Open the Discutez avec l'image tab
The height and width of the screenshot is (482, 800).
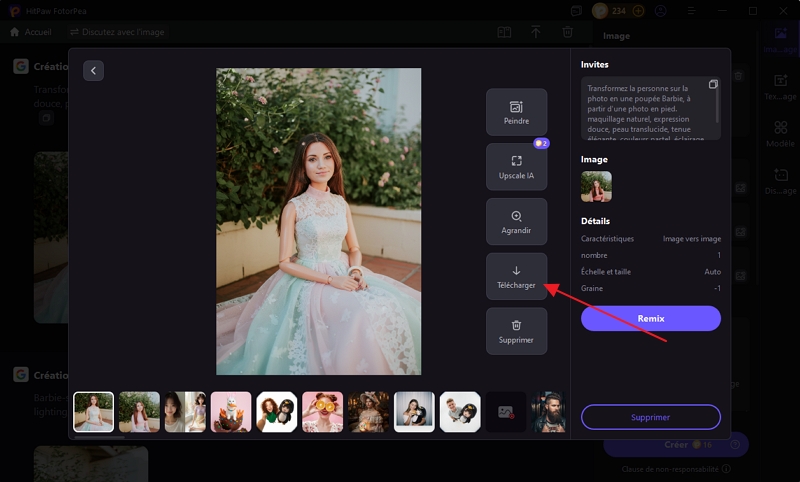coord(117,32)
